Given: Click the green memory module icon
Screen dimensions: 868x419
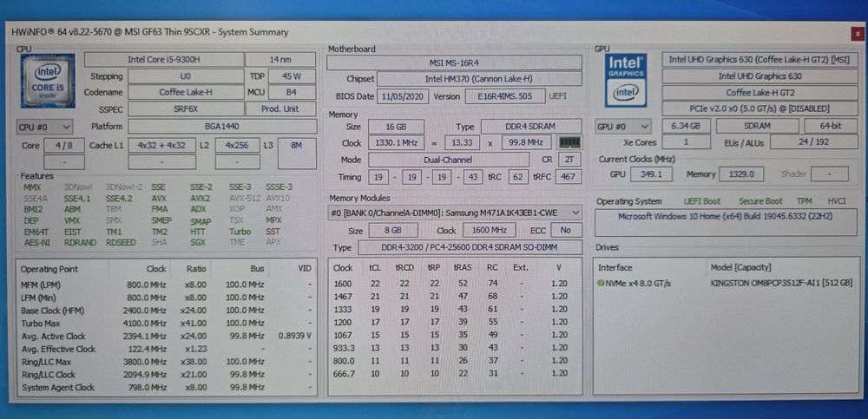Looking at the screenshot, I should click(569, 143).
